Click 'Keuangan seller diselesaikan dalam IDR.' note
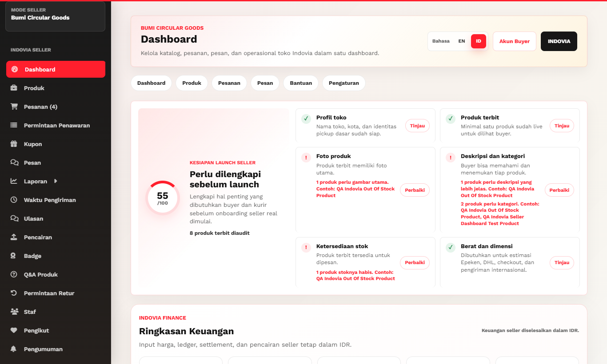This screenshot has height=364, width=607. click(530, 330)
